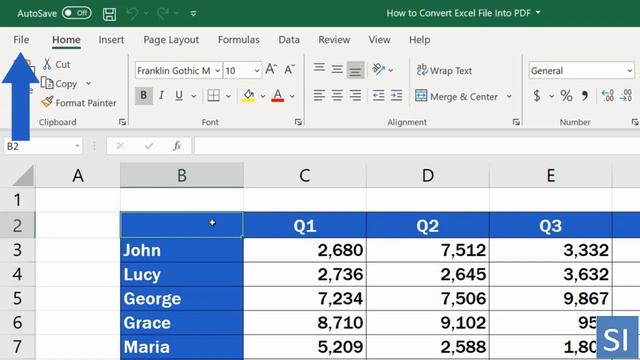Open Alignment settings dialog launcher
Image resolution: width=640 pixels, height=360 pixels.
(516, 122)
